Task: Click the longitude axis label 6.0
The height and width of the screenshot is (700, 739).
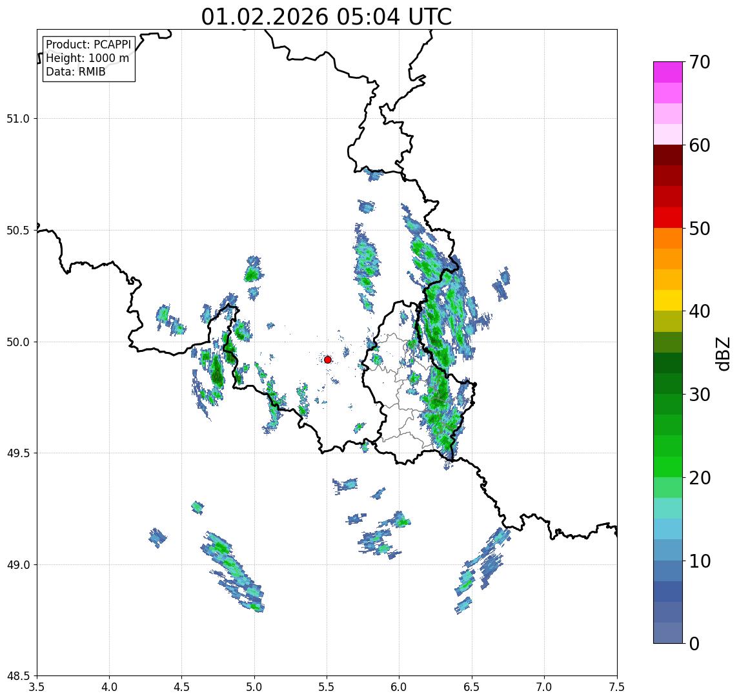Action: click(400, 687)
